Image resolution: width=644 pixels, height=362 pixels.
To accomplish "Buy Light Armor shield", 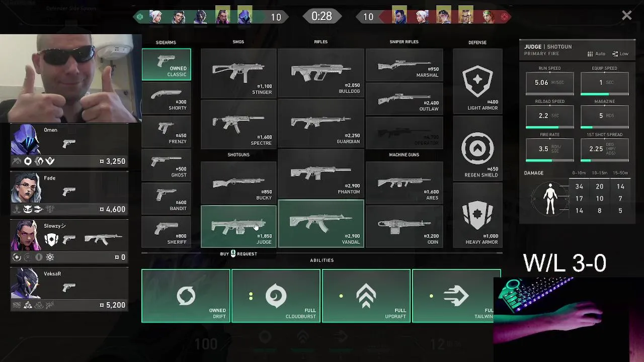I will pos(477,81).
